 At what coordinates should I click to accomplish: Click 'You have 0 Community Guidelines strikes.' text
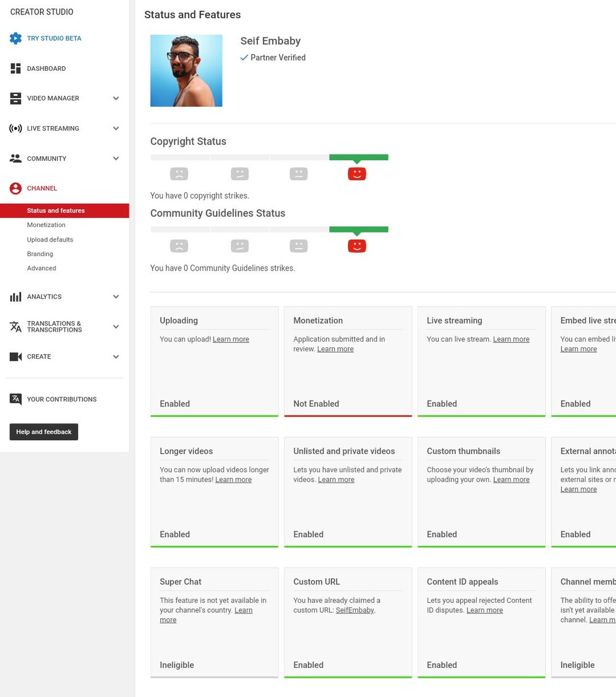223,268
